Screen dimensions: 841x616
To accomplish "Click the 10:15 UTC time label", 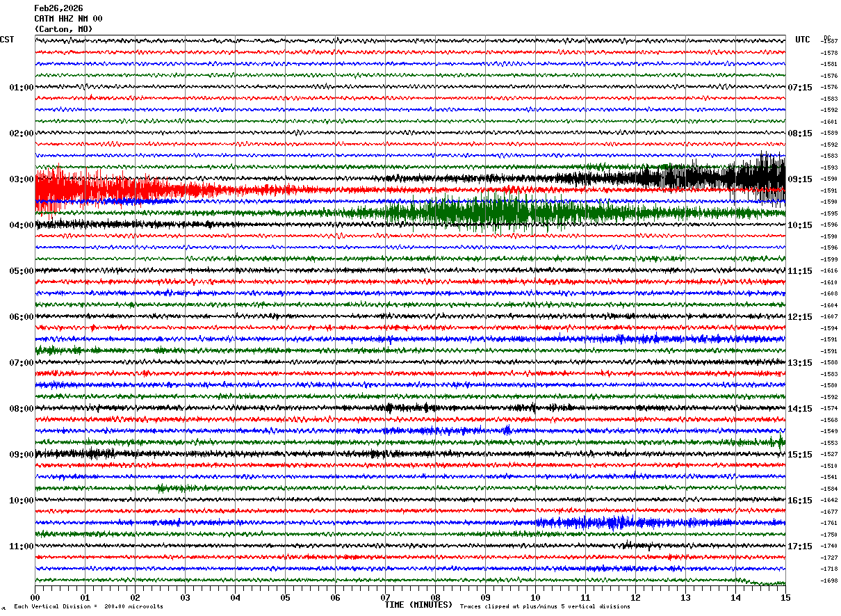I will [x=800, y=225].
